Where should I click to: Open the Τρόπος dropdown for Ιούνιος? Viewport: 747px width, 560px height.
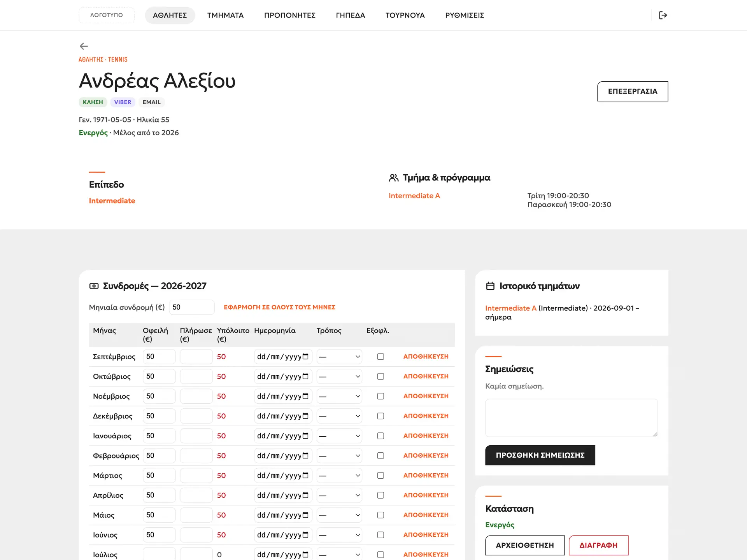(x=339, y=535)
